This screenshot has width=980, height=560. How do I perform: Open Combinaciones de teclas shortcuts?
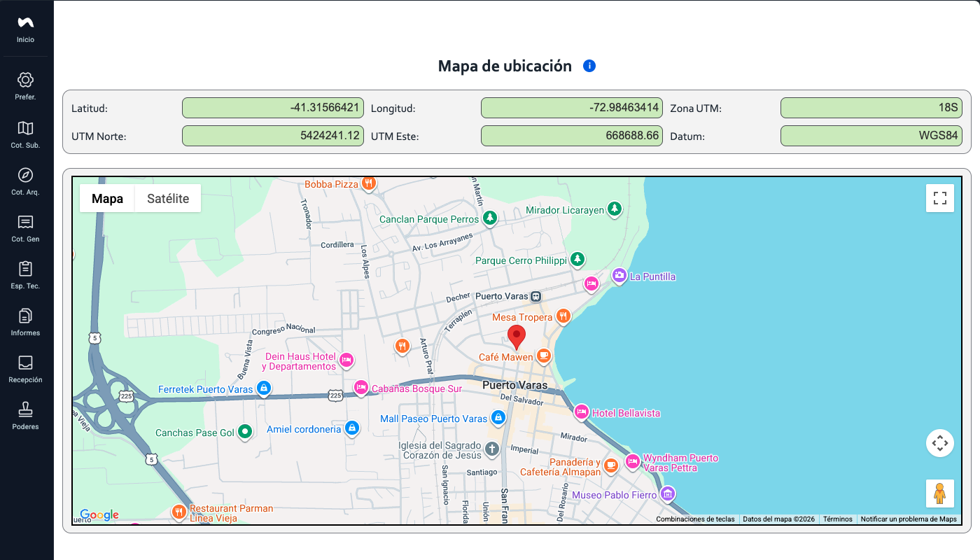696,519
